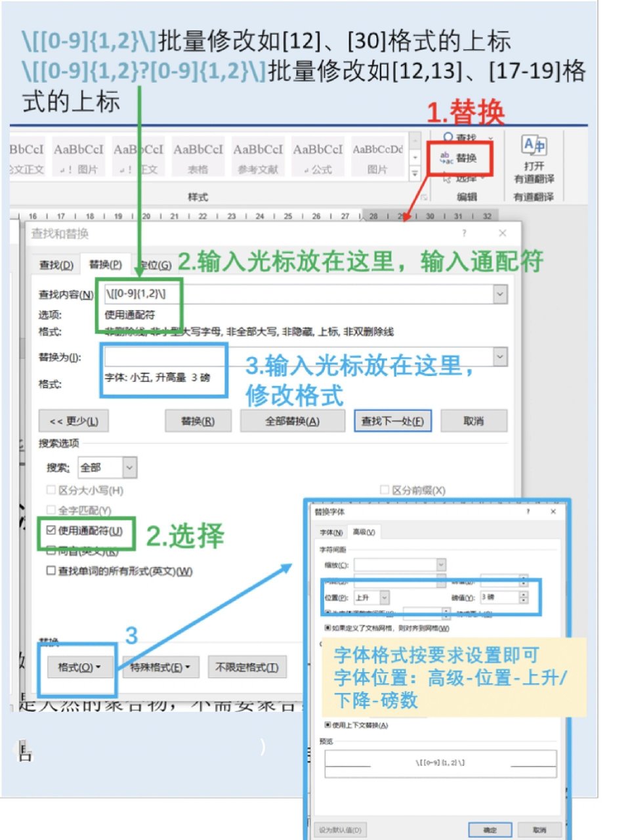The image size is (630, 840).
Task: Click help icon in 查找和替换 dialog
Action: [464, 233]
